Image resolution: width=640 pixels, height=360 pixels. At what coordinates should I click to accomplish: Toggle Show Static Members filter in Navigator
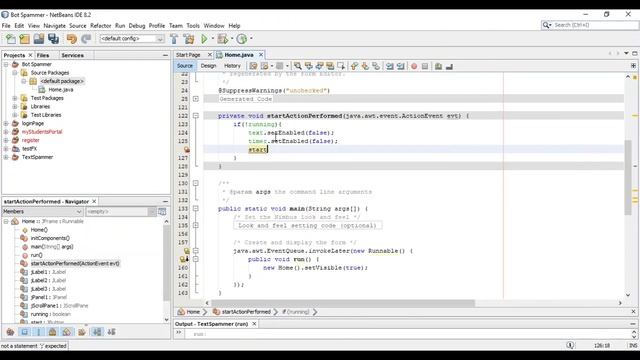(39, 332)
